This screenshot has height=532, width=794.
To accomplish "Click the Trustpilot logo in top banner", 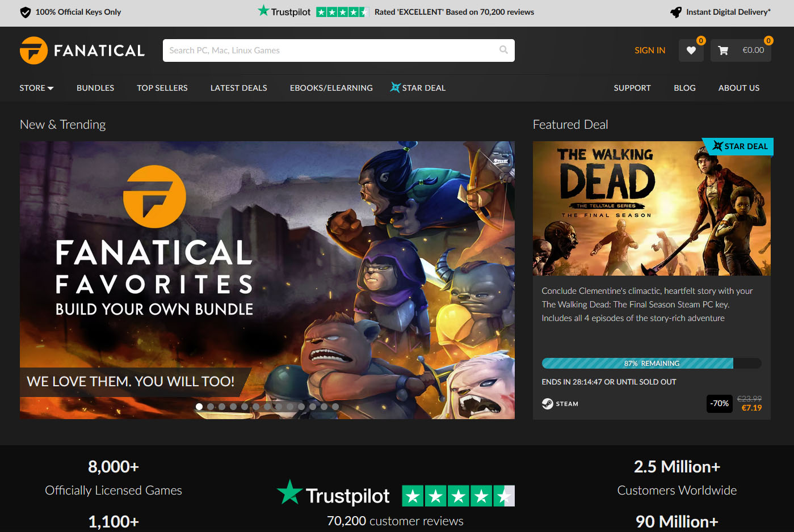I will pyautogui.click(x=284, y=11).
